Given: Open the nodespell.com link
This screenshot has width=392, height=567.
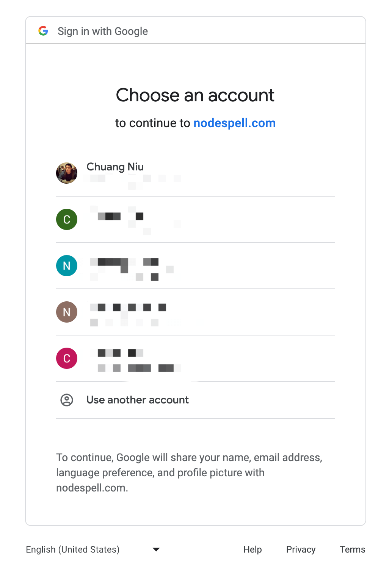Looking at the screenshot, I should [x=234, y=123].
